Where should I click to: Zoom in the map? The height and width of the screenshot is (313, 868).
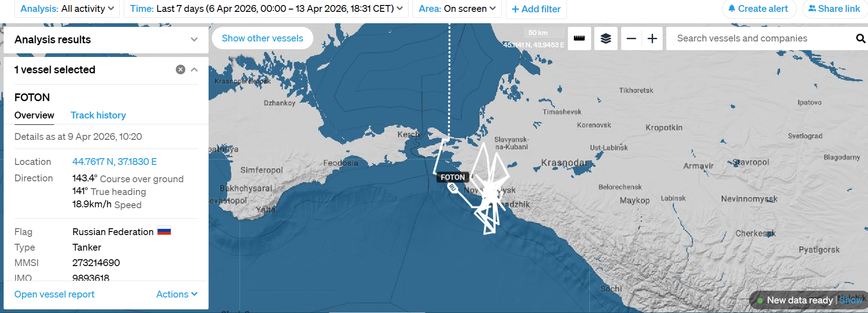pyautogui.click(x=652, y=38)
